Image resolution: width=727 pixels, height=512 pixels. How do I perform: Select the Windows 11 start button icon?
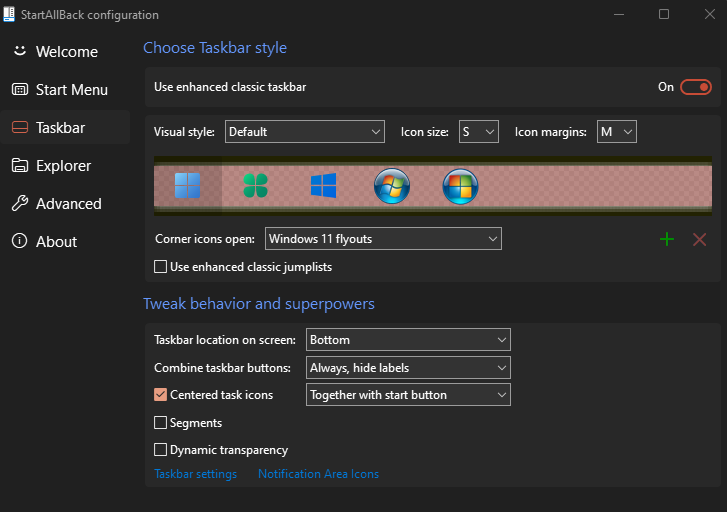point(188,186)
